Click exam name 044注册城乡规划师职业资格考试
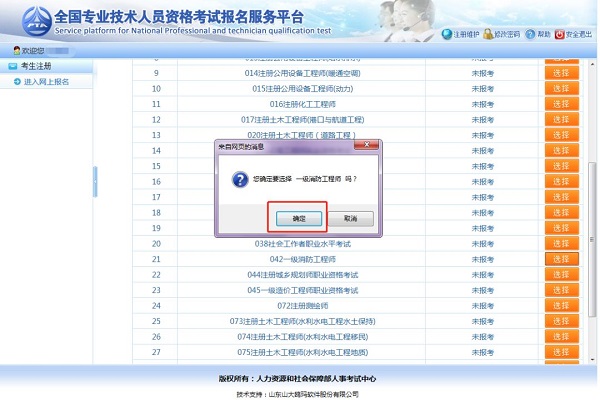This screenshot has height=400, width=600. pos(302,275)
